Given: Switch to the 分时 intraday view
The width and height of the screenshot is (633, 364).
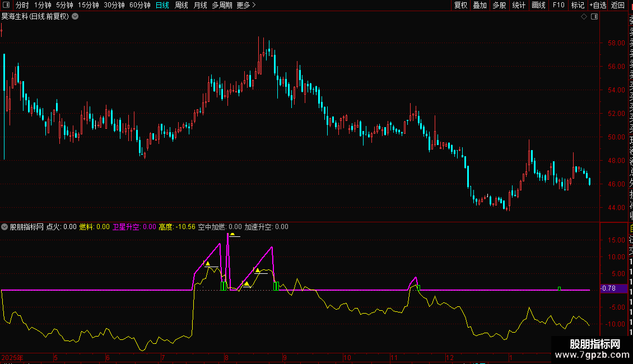Looking at the screenshot, I should pos(22,5).
